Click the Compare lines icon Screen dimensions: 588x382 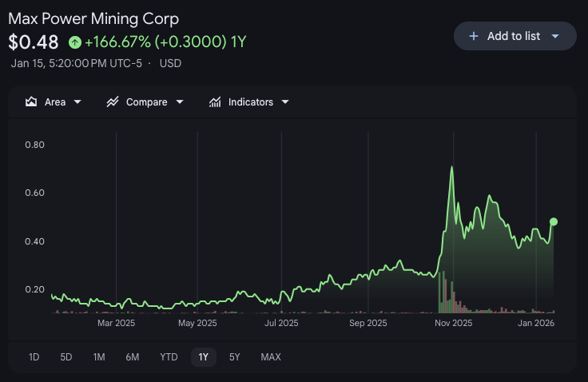click(113, 101)
